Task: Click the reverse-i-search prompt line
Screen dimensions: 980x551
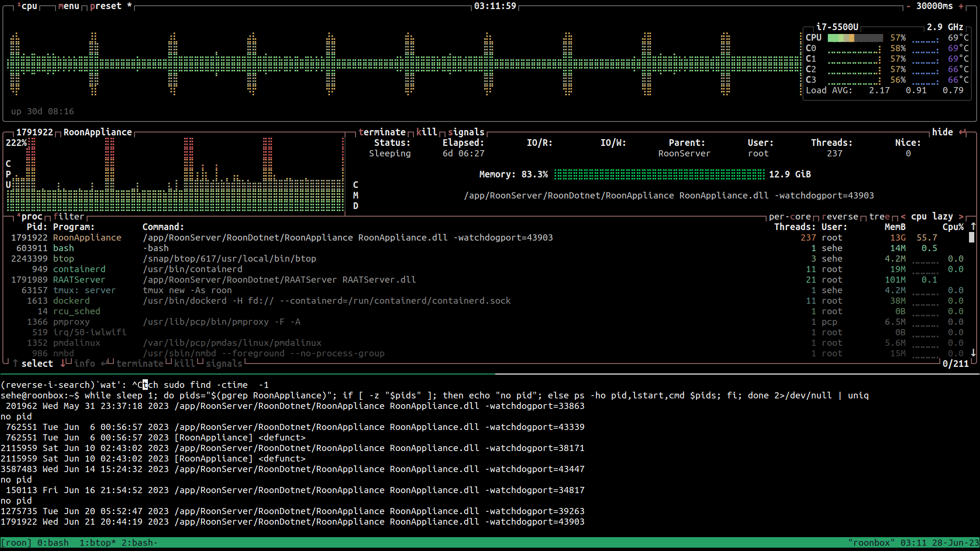Action: pos(135,385)
